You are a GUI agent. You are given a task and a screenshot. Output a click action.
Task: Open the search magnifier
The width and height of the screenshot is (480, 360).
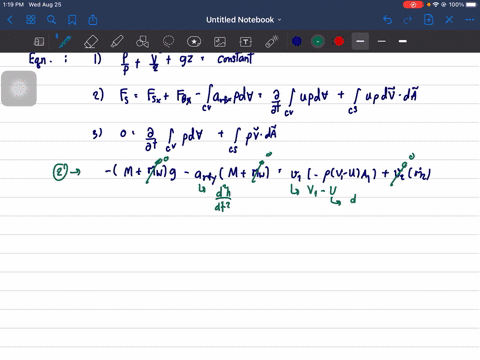tap(51, 20)
